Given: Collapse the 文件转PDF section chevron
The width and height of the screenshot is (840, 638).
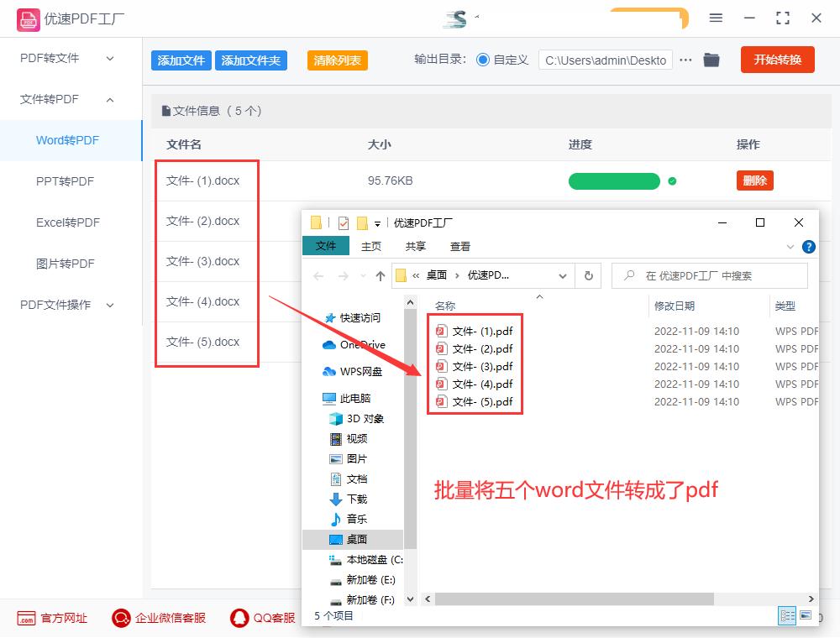Looking at the screenshot, I should [110, 99].
